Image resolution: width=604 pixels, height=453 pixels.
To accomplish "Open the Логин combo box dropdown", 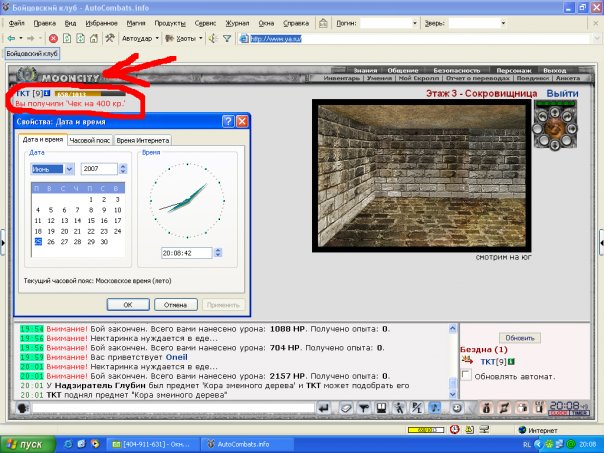I will click(x=415, y=23).
